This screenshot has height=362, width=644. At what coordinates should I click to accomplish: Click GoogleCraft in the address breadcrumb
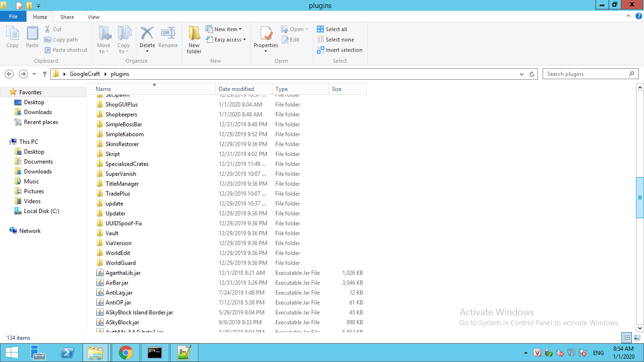(x=85, y=74)
